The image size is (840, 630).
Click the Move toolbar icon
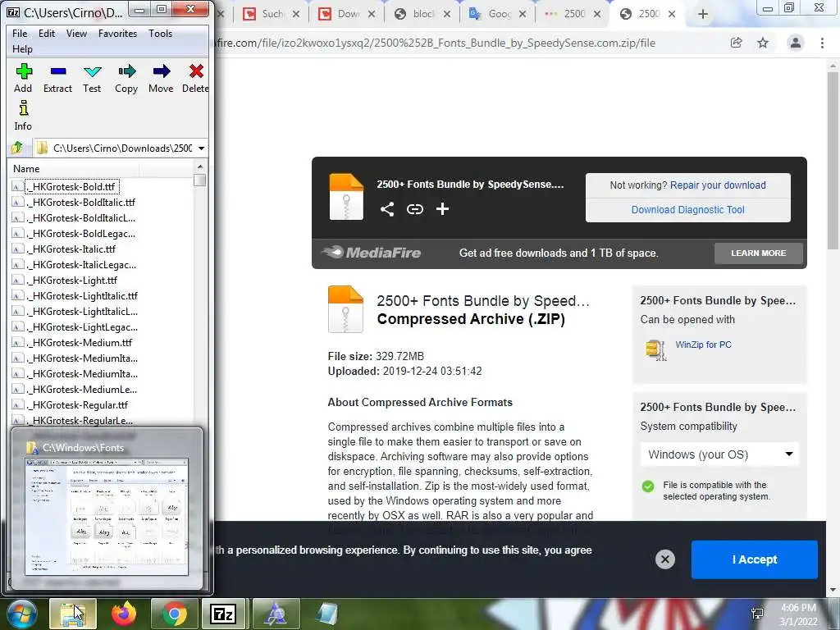[x=161, y=78]
